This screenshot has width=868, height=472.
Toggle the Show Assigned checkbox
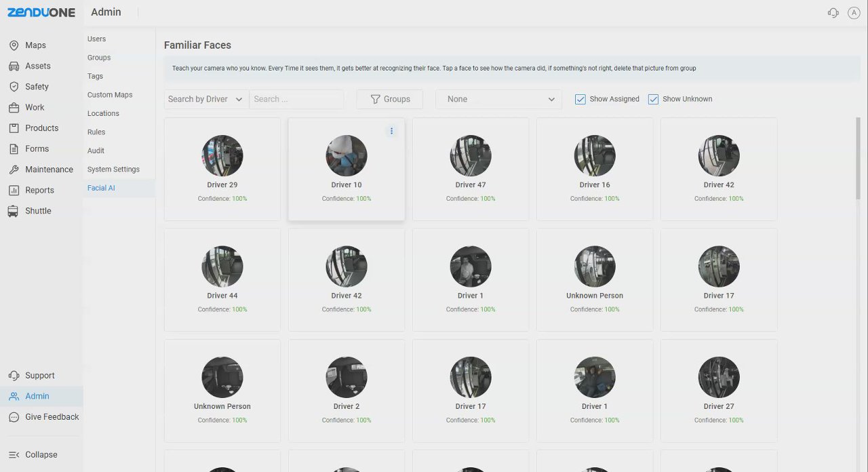580,99
